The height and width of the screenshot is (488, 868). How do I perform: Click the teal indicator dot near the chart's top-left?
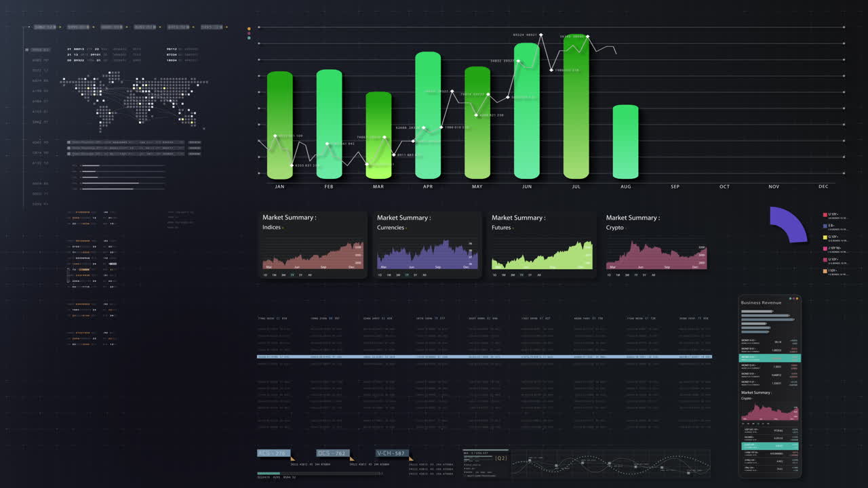click(249, 38)
